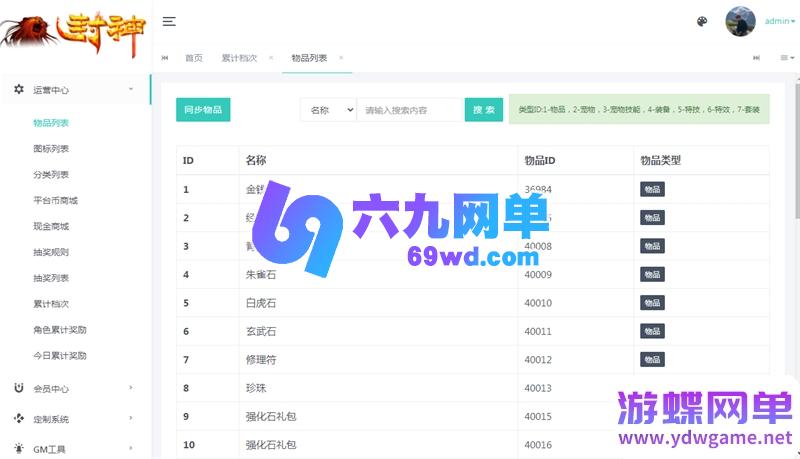Viewport: 800px width, 459px height.
Task: Select the 珍珠 name cell
Action: pos(379,388)
